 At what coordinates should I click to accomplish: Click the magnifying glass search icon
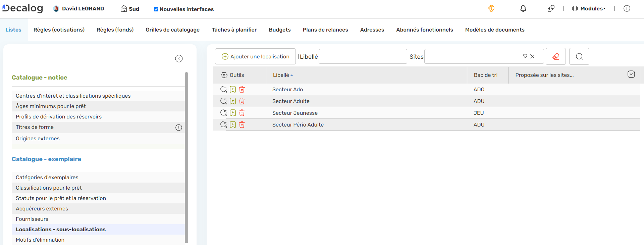579,56
